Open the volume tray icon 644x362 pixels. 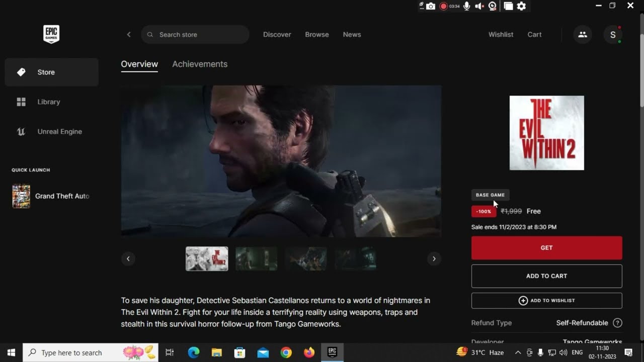563,352
